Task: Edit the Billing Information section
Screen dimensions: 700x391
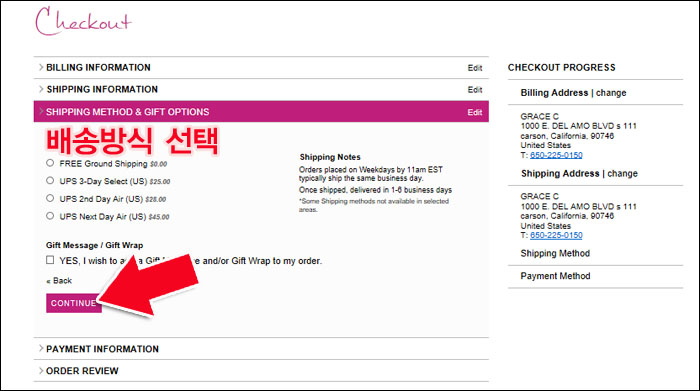Action: coord(475,68)
